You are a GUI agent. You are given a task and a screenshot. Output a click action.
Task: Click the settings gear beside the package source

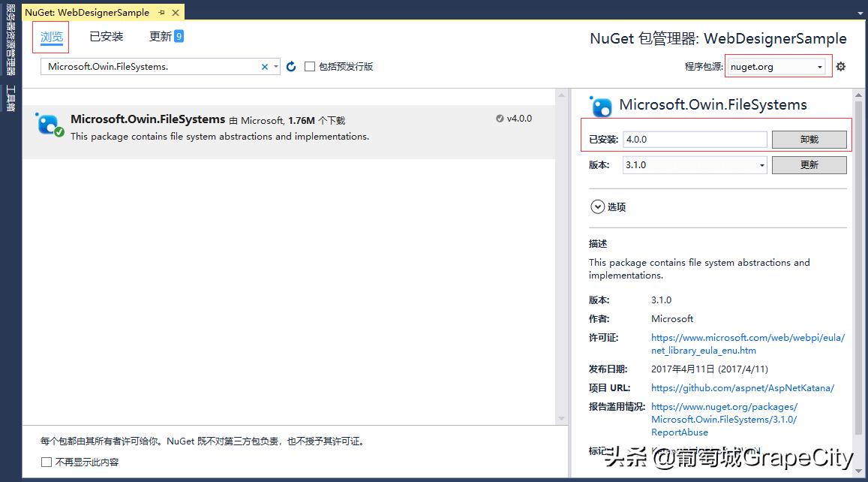pos(840,66)
